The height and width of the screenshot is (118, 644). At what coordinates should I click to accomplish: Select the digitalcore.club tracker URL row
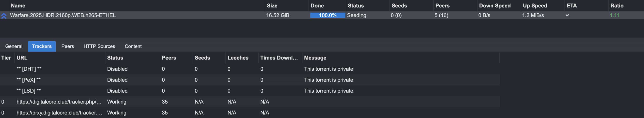59,102
